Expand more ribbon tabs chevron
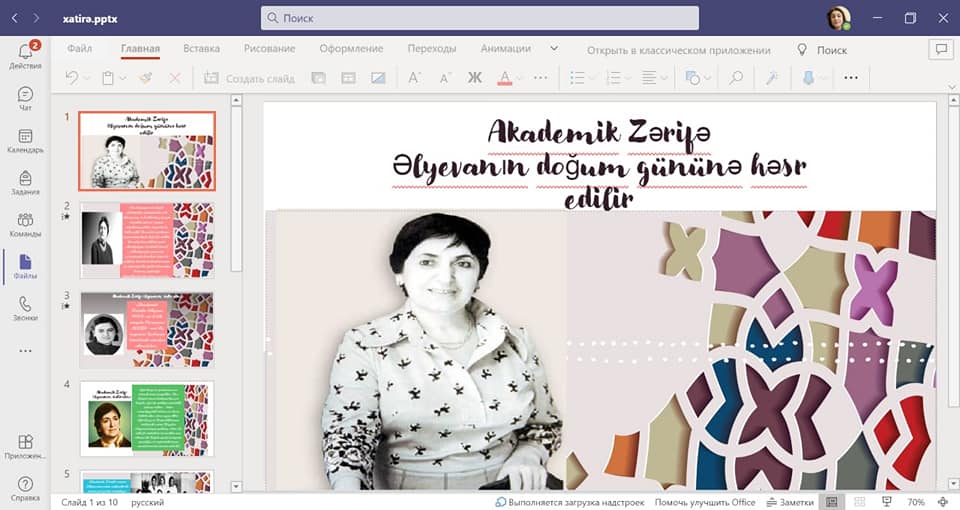Image resolution: width=960 pixels, height=510 pixels. 554,48
